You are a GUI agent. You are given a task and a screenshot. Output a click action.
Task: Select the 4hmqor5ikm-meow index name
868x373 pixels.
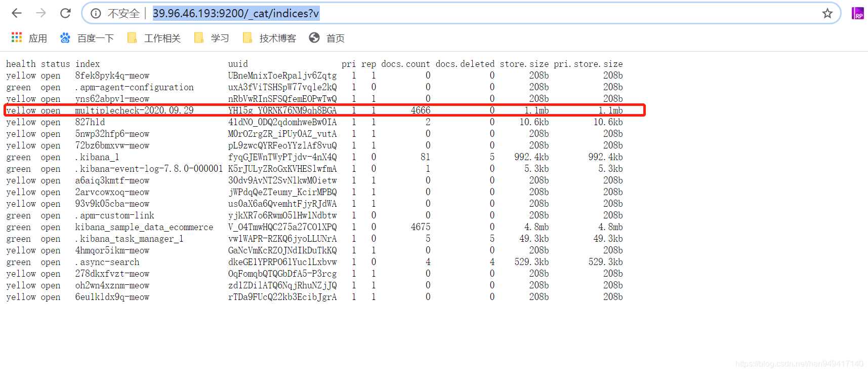point(112,250)
